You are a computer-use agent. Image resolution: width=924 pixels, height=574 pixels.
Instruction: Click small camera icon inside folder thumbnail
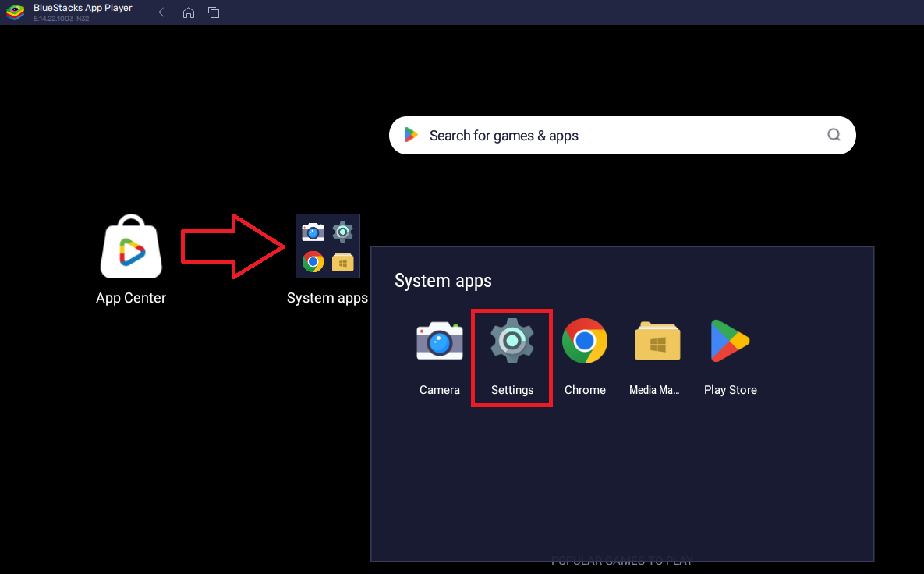pos(313,232)
